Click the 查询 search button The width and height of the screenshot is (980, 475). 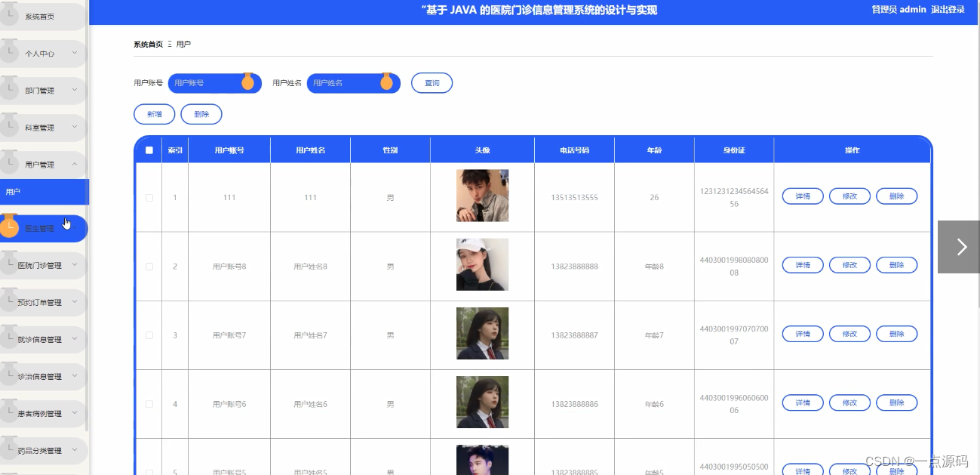click(432, 83)
